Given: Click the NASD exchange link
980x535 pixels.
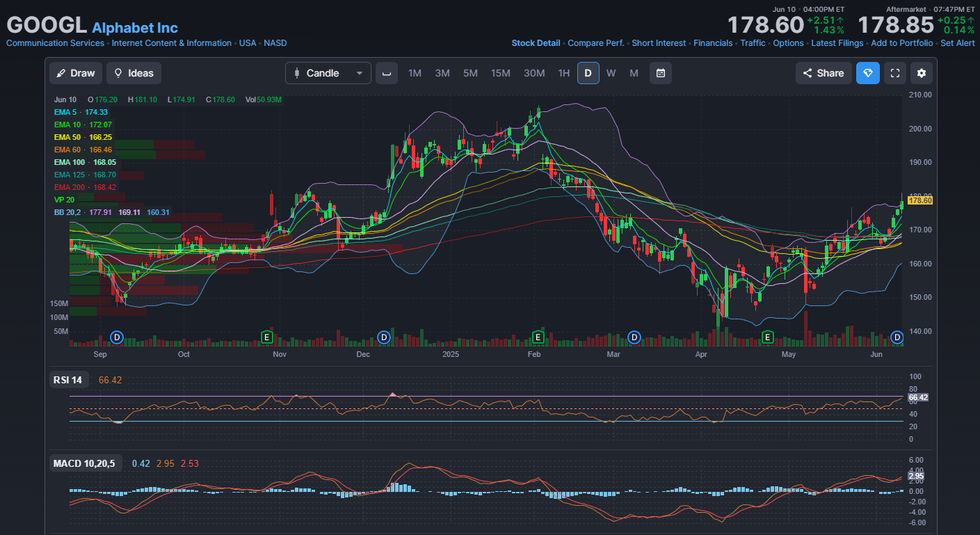Looking at the screenshot, I should coord(275,43).
